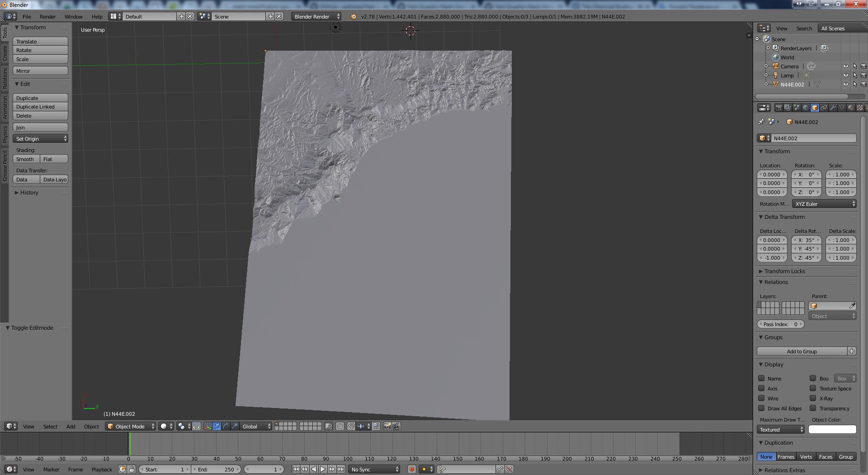The width and height of the screenshot is (868, 475).
Task: Click the Smooth shading button
Action: coord(26,159)
